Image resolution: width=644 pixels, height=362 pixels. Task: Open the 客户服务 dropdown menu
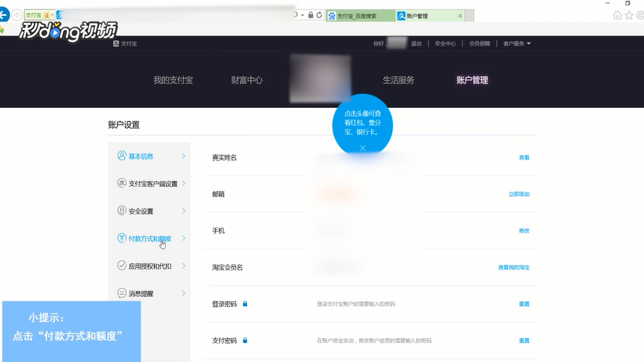(517, 43)
